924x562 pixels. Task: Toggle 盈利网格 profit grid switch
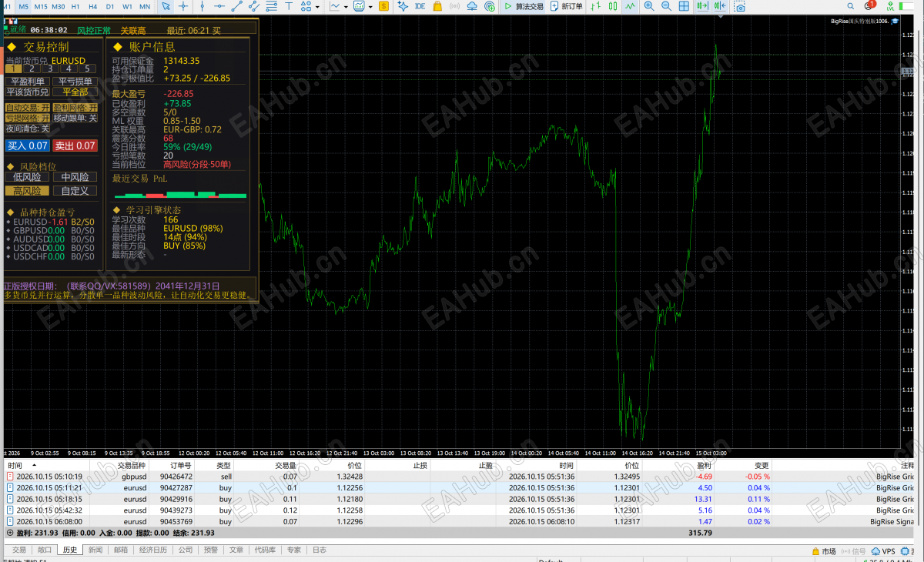pyautogui.click(x=75, y=108)
